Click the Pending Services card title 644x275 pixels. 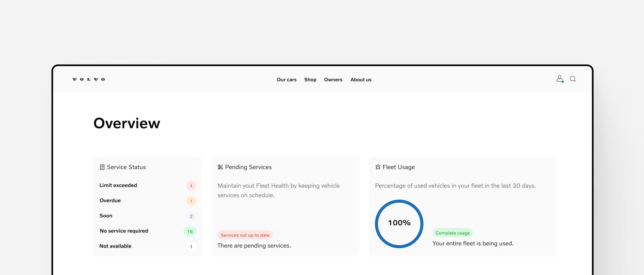click(x=248, y=167)
